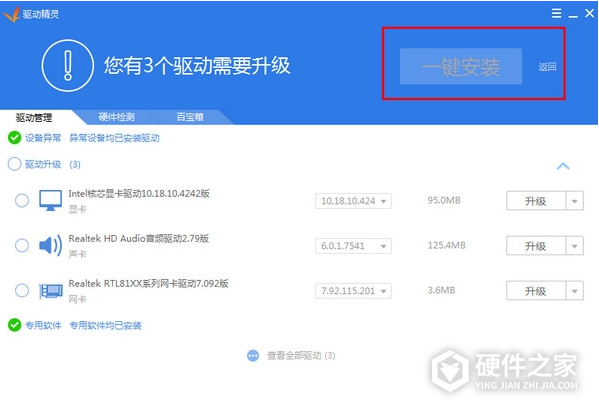
Task: Click the 驱动精灵 logo icon
Action: pos(11,15)
